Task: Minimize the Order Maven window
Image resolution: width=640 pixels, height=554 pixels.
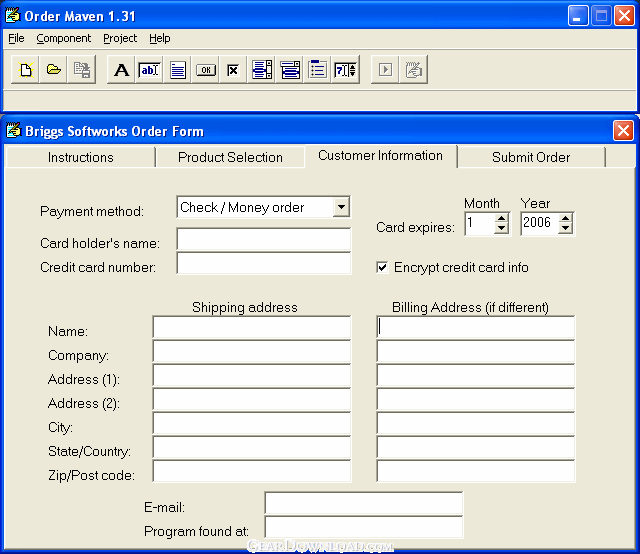Action: click(x=578, y=16)
